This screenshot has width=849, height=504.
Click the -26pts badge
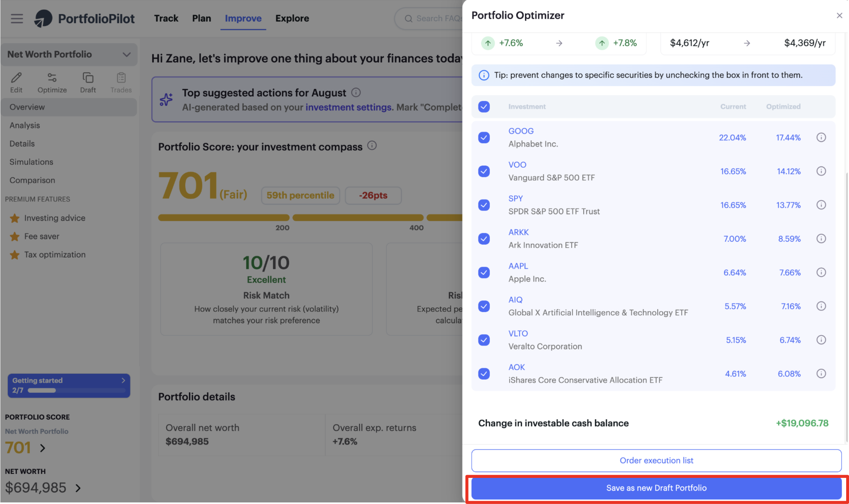point(373,196)
